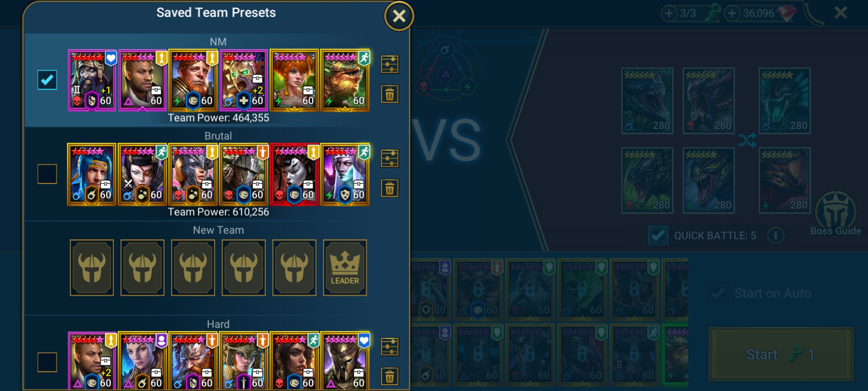Screen dimensions: 868x391
Task: Open edit settings for Hard preset
Action: pyautogui.click(x=390, y=347)
